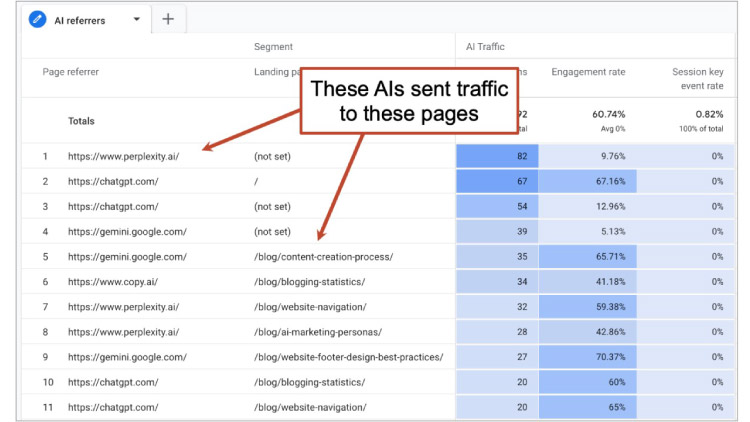Viewport: 750px width, 422px height.
Task: Click the sessions value 28 cell
Action: click(x=497, y=332)
